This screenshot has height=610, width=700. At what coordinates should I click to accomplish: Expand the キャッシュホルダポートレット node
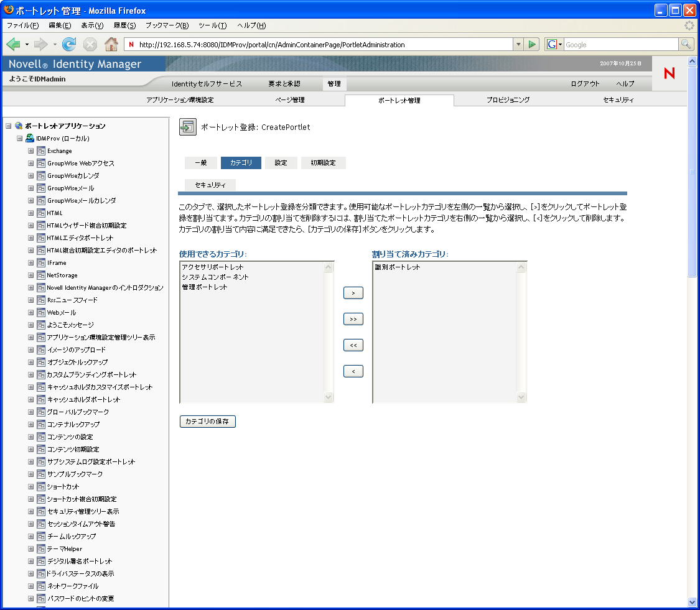coord(31,399)
